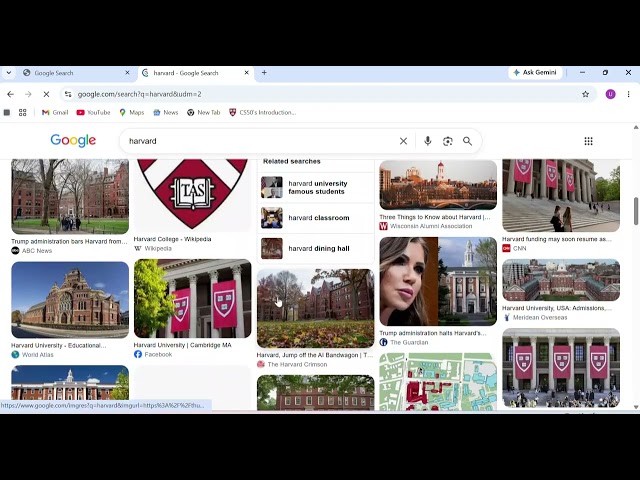Open the user profile avatar
This screenshot has height=480, width=640.
coord(610,94)
